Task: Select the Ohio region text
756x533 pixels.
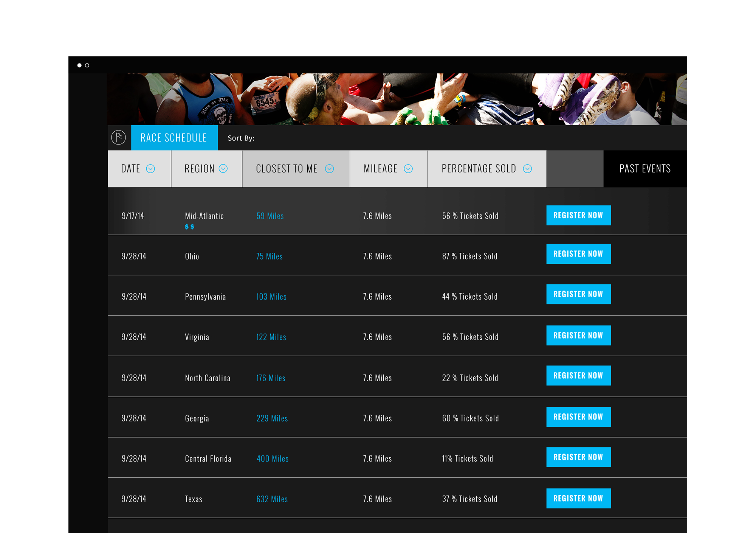Action: pos(192,256)
